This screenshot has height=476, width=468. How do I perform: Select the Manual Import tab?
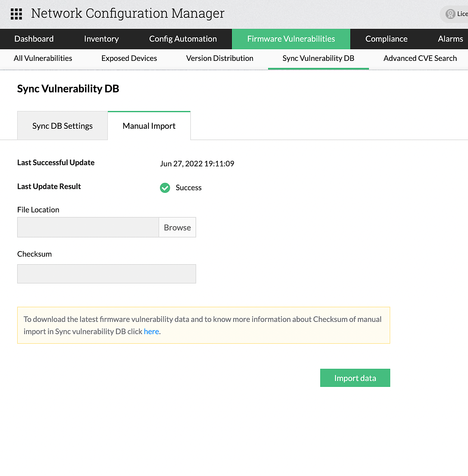pyautogui.click(x=149, y=126)
